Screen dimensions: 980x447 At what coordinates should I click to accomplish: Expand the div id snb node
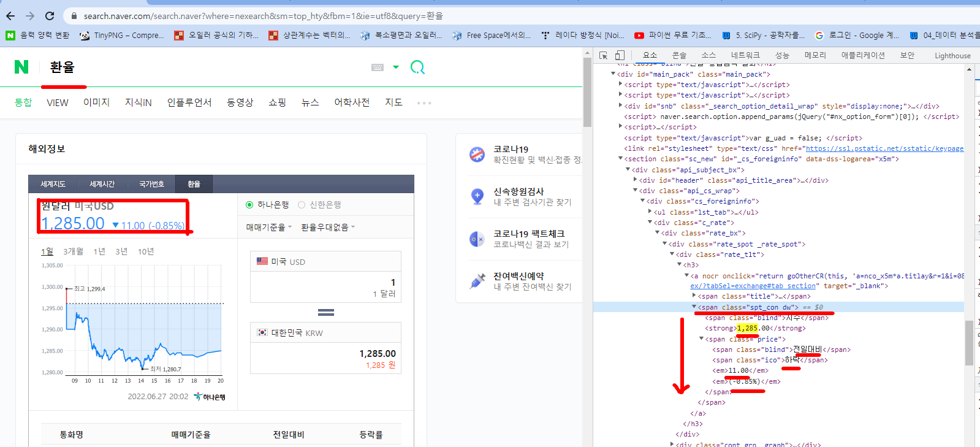pyautogui.click(x=620, y=106)
